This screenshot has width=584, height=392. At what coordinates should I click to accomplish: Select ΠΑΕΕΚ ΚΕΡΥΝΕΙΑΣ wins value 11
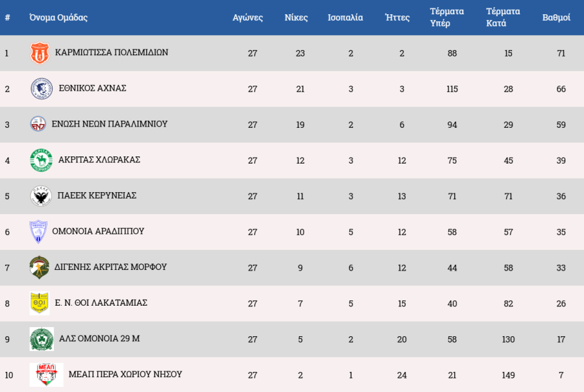click(300, 197)
